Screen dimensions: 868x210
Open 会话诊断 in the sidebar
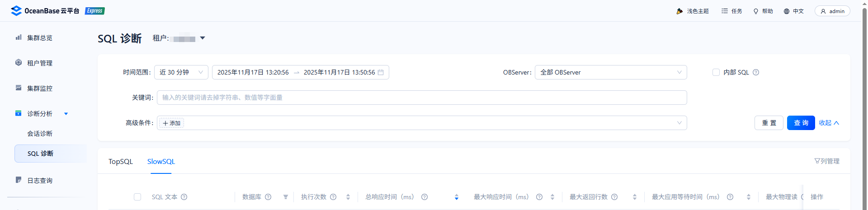[x=40, y=134]
